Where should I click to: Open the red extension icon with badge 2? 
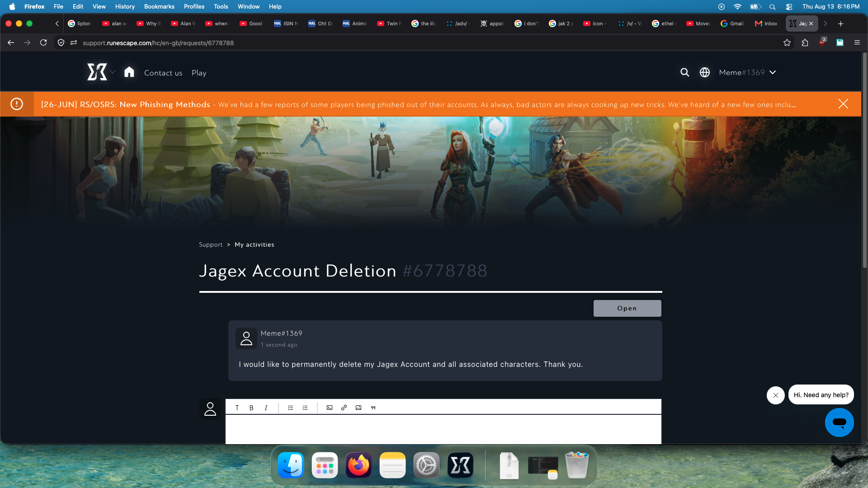coord(822,42)
